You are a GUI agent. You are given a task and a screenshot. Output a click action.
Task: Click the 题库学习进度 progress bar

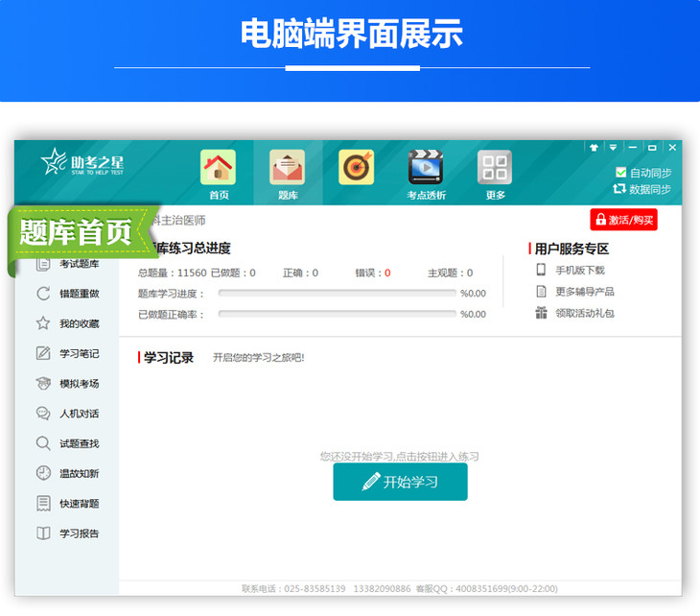coord(337,294)
